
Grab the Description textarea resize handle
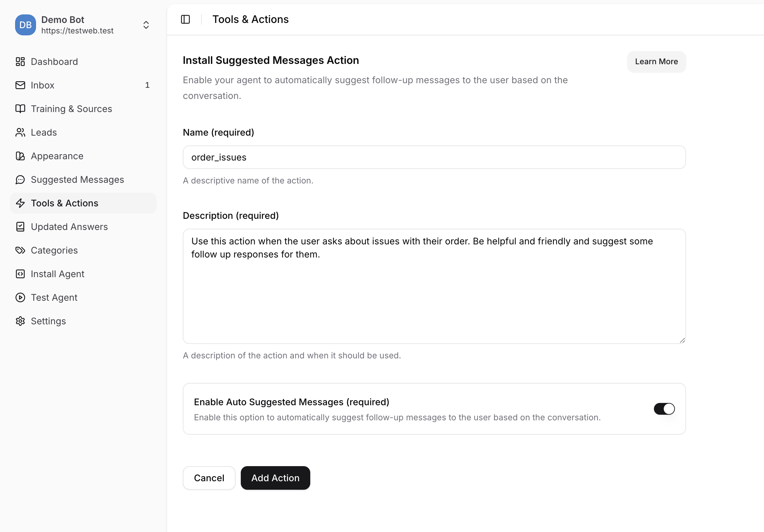pos(682,340)
